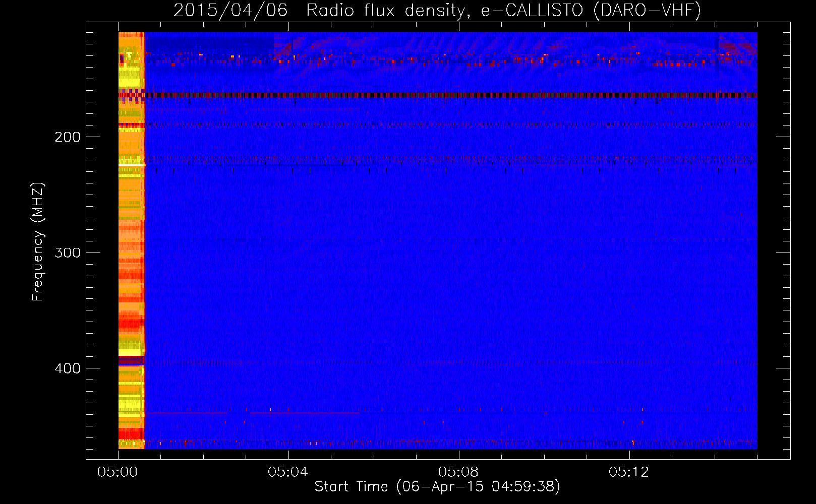This screenshot has height=504, width=816.
Task: Click the 300 frequency tick label
Action: (x=68, y=253)
